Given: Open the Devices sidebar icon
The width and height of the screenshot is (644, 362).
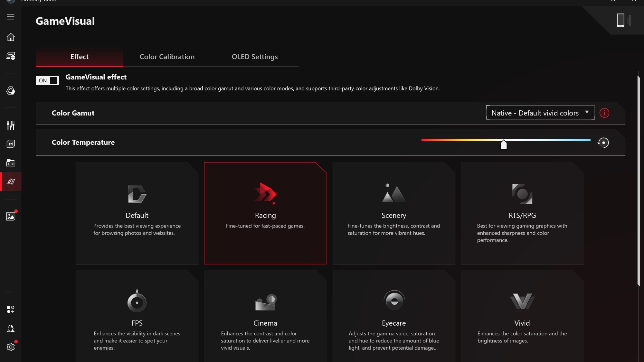Looking at the screenshot, I should tap(11, 56).
